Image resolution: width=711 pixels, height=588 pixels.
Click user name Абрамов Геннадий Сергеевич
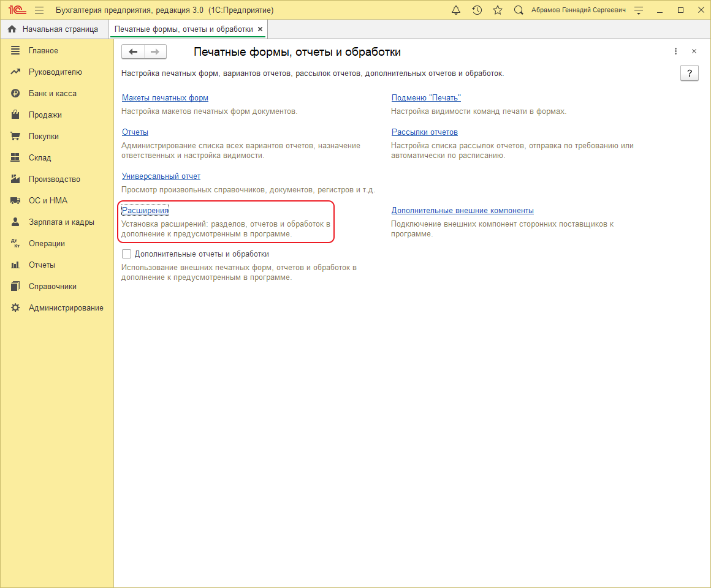tap(579, 10)
